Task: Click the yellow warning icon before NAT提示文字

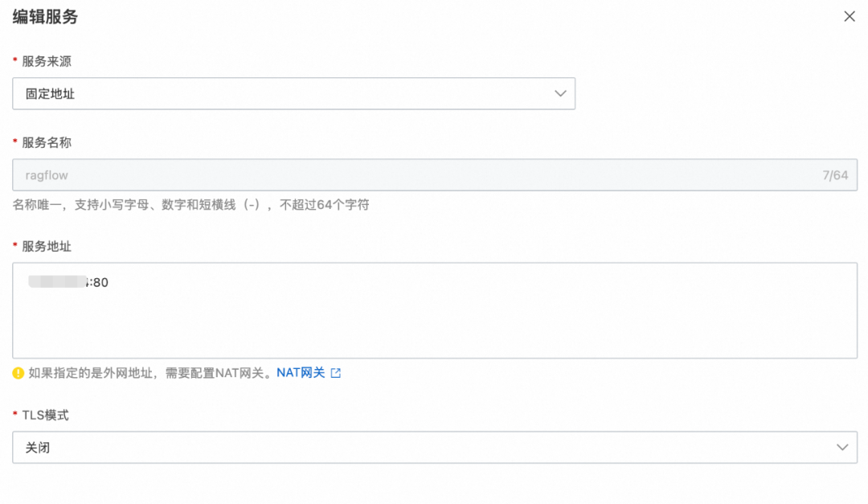Action: (x=18, y=372)
